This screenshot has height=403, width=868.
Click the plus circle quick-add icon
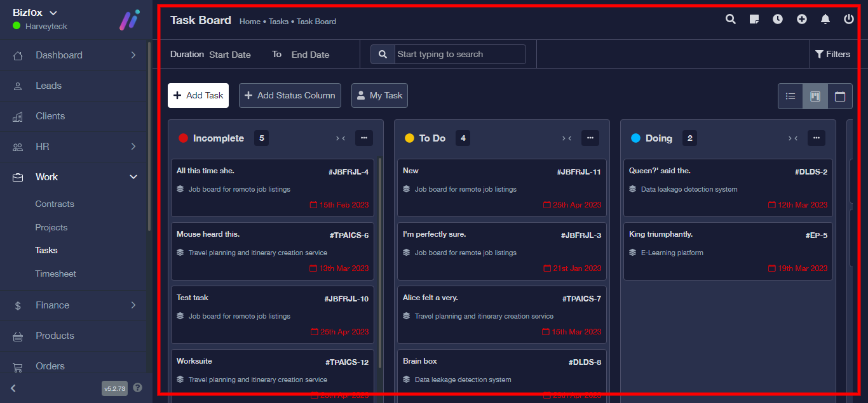click(802, 20)
